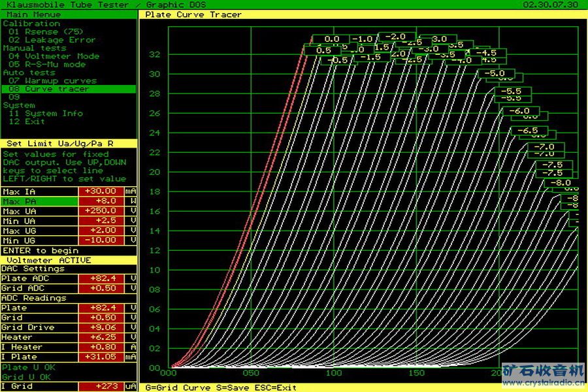
Task: Click the Grid Drive reading +9.06
Action: pos(101,327)
